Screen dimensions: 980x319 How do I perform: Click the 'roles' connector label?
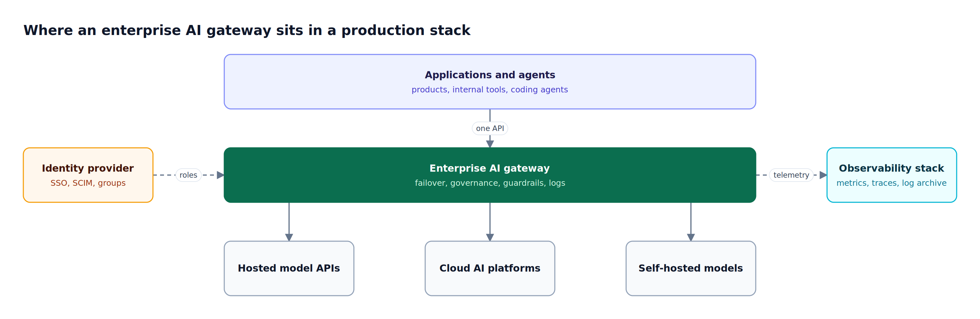tap(188, 175)
